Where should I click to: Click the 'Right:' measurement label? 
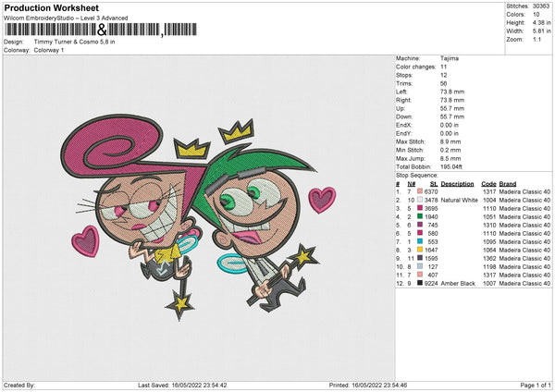(x=403, y=100)
